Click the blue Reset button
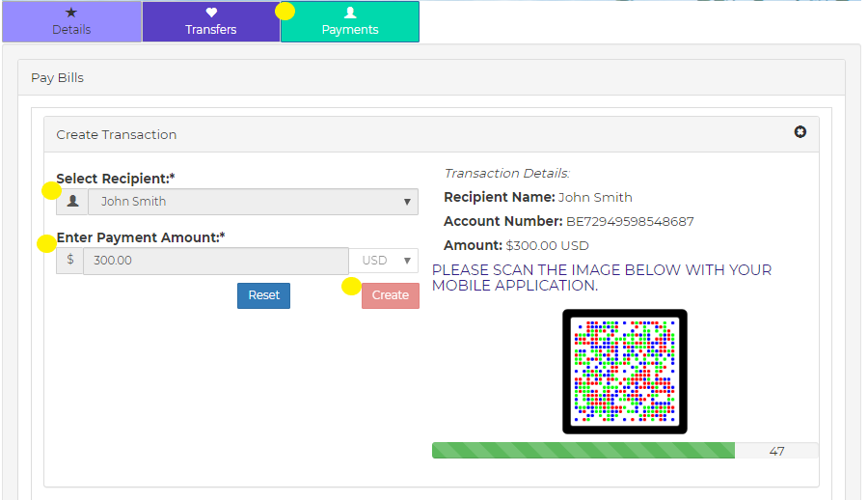 [x=263, y=295]
